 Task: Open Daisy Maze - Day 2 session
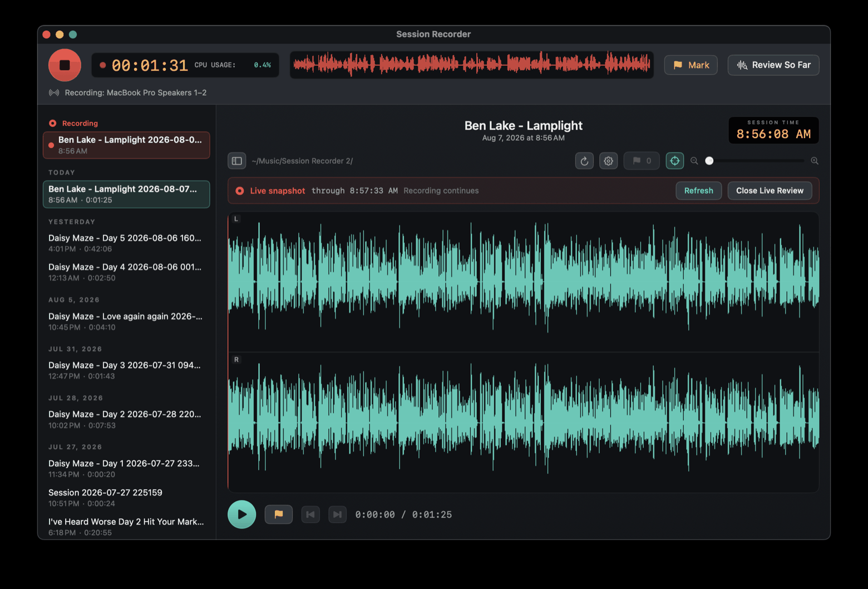tap(126, 419)
